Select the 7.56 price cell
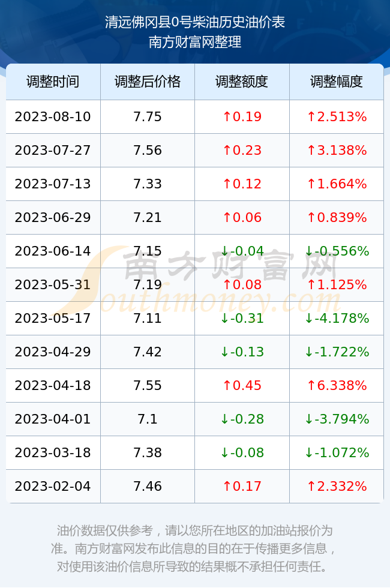The height and width of the screenshot is (588, 390). point(148,151)
